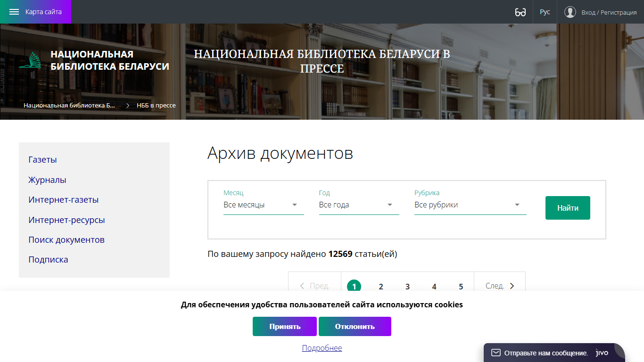Viewport: 644px width, 362px height.
Task: Open the Подробнее cookies link
Action: [322, 348]
